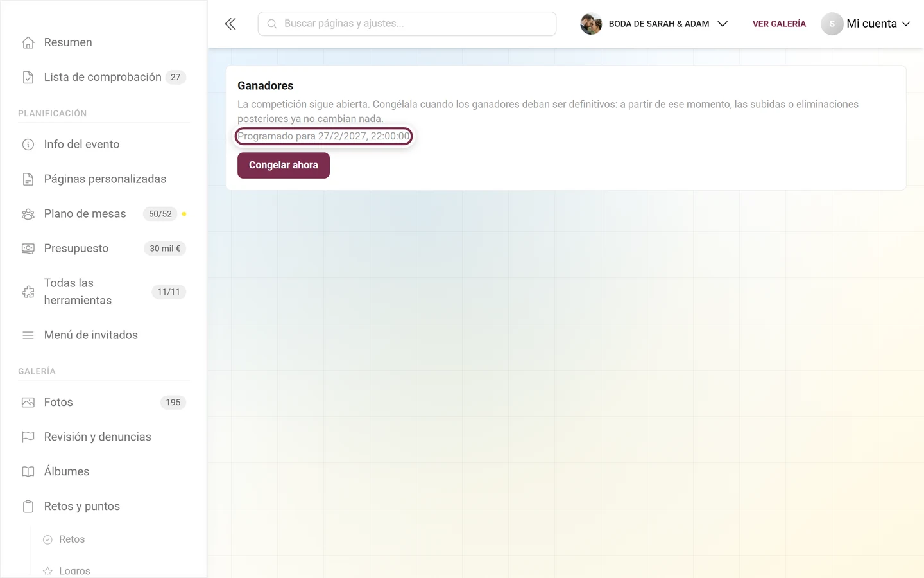This screenshot has width=924, height=578.
Task: Click the account avatar with letter S
Action: click(832, 24)
